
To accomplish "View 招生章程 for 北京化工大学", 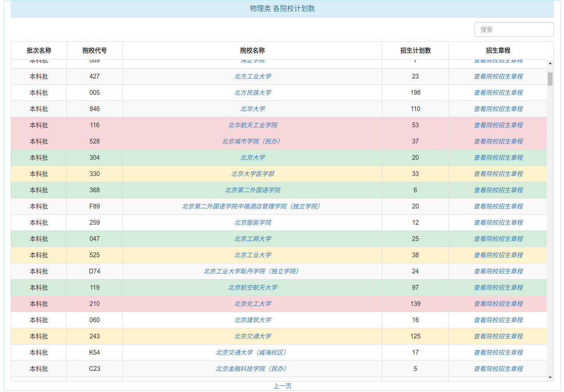I will click(x=498, y=304).
